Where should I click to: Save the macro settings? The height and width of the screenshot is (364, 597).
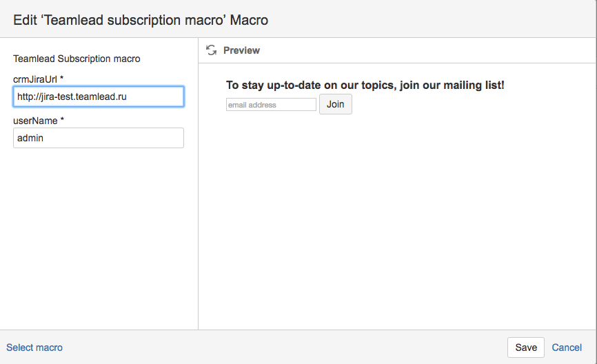pos(525,347)
